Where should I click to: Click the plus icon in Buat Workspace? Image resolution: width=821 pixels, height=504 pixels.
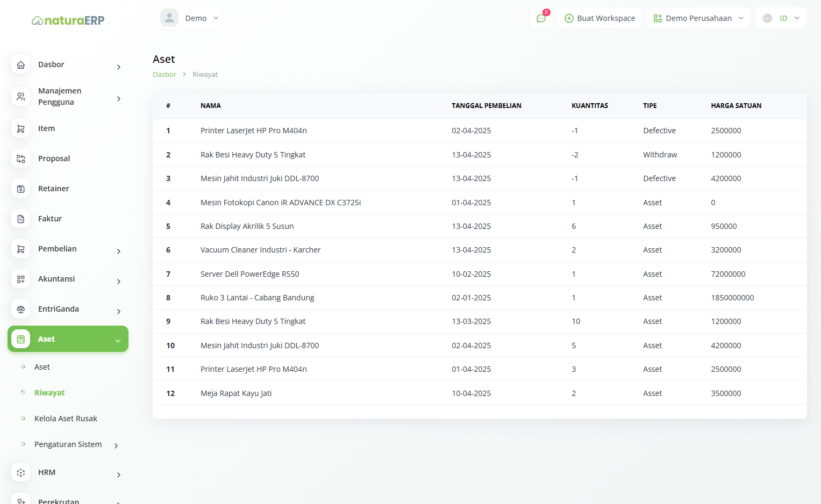click(569, 18)
